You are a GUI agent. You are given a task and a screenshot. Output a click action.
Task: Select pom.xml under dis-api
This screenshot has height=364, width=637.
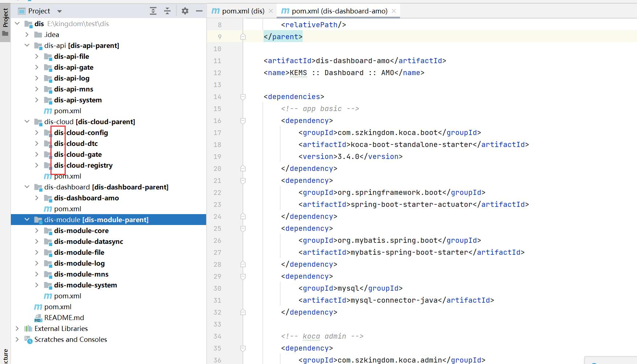pyautogui.click(x=68, y=111)
